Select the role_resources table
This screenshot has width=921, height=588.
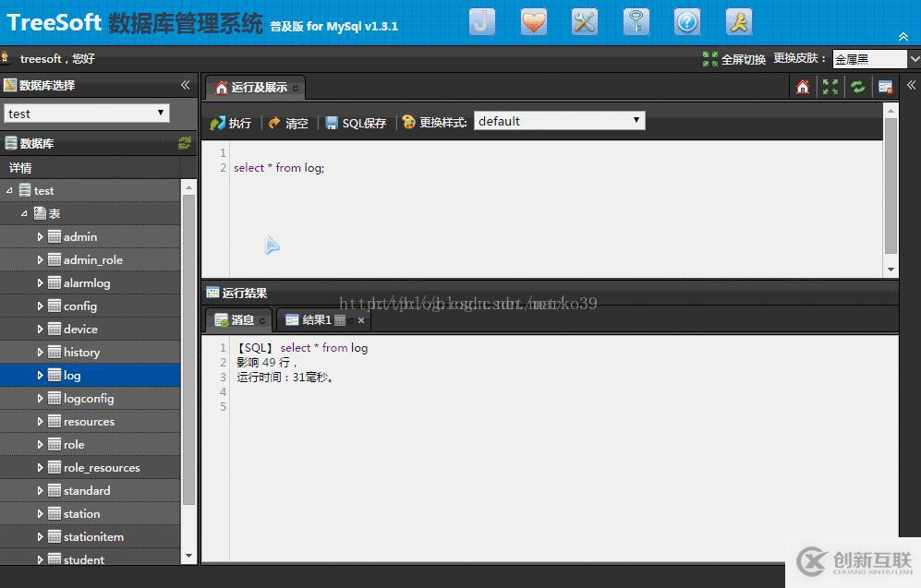(91, 468)
